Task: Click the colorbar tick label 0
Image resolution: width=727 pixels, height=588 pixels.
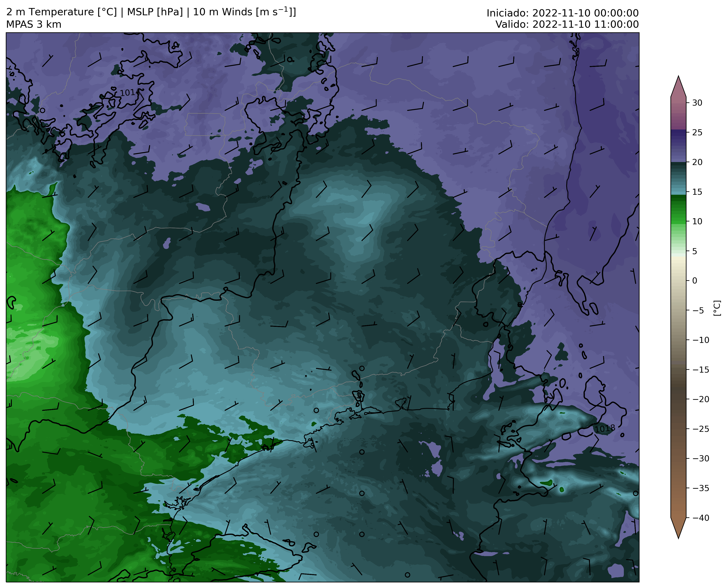Action: pyautogui.click(x=694, y=280)
